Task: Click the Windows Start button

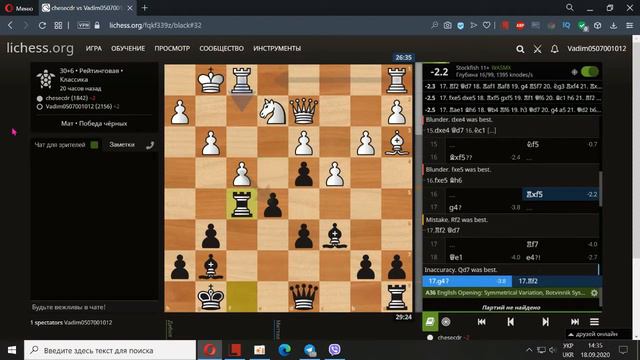Action: coord(11,350)
